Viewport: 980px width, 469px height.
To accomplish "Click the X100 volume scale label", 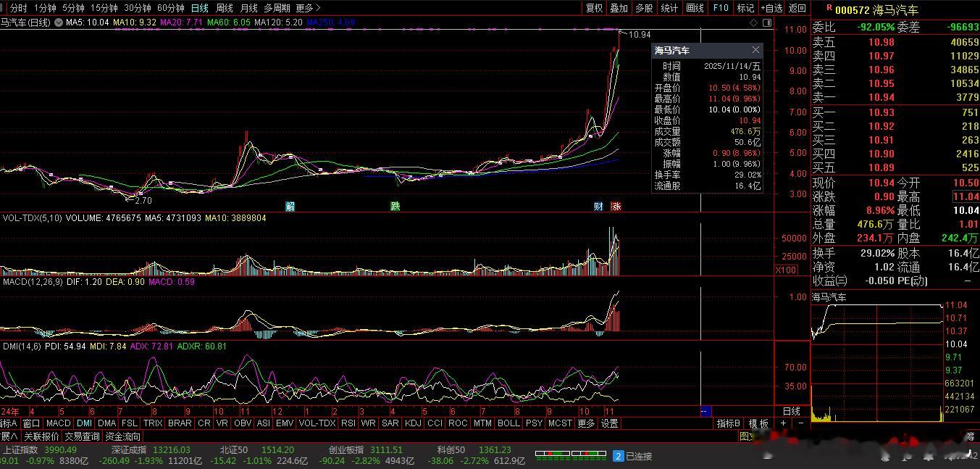I will pyautogui.click(x=786, y=270).
